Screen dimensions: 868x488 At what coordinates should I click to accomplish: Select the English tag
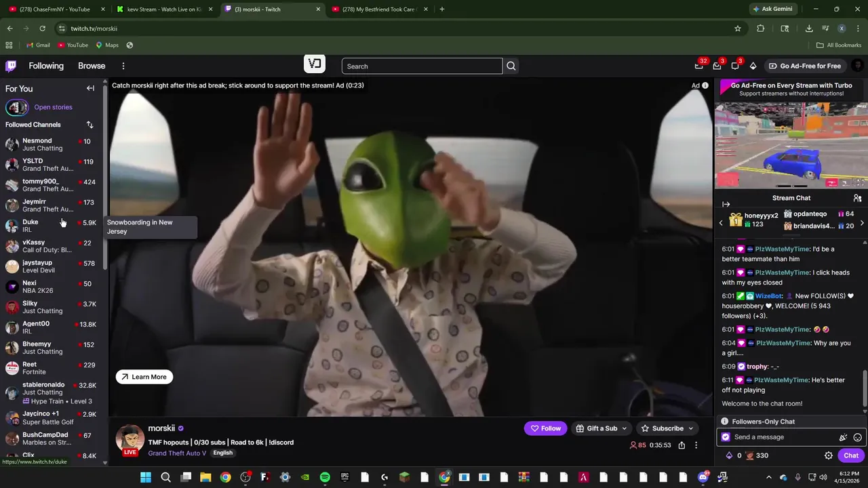222,453
